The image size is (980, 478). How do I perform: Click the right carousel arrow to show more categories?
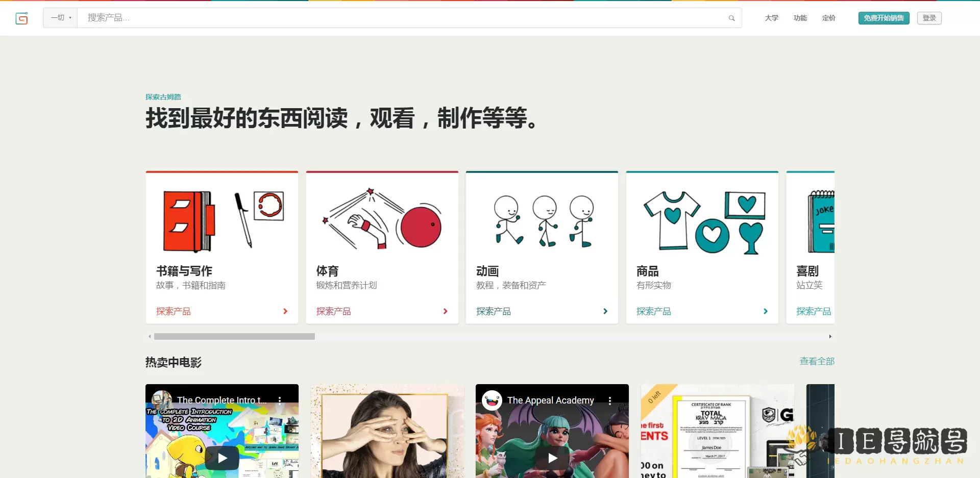click(x=831, y=336)
